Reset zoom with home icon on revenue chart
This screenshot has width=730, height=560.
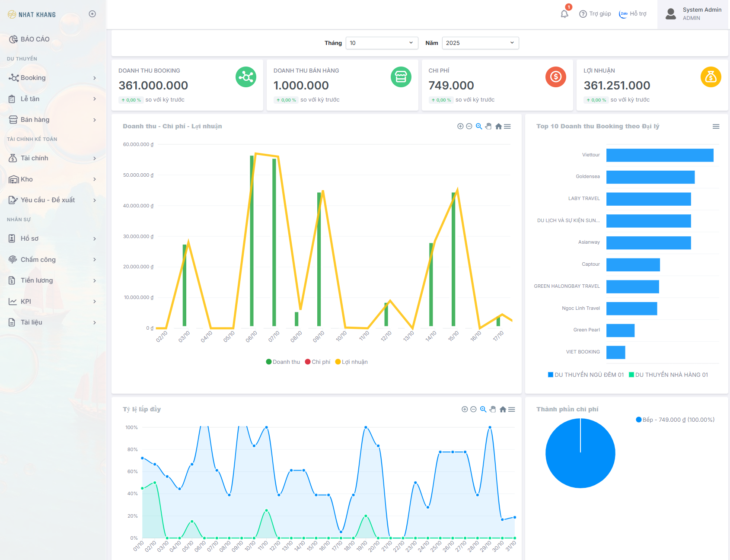click(x=498, y=126)
